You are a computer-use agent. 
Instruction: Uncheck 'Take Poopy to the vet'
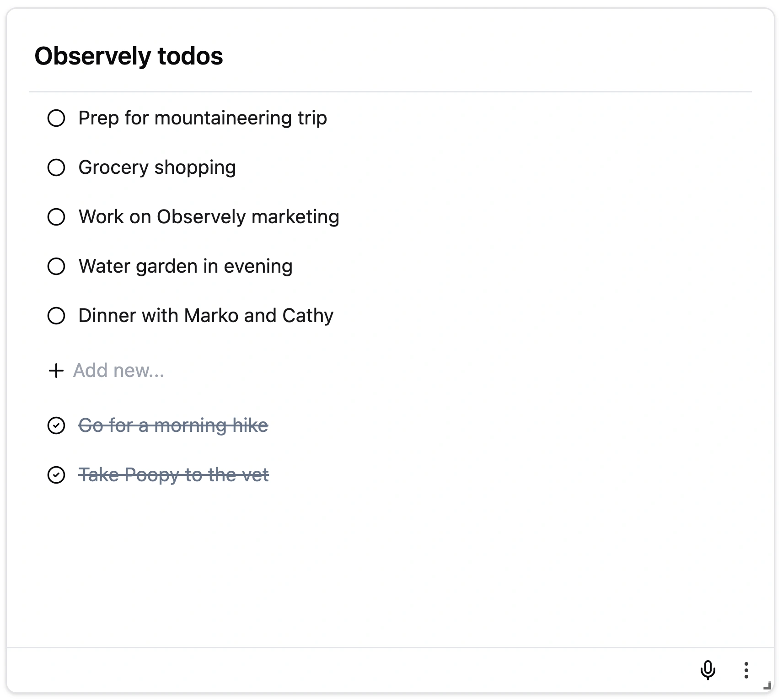56,475
